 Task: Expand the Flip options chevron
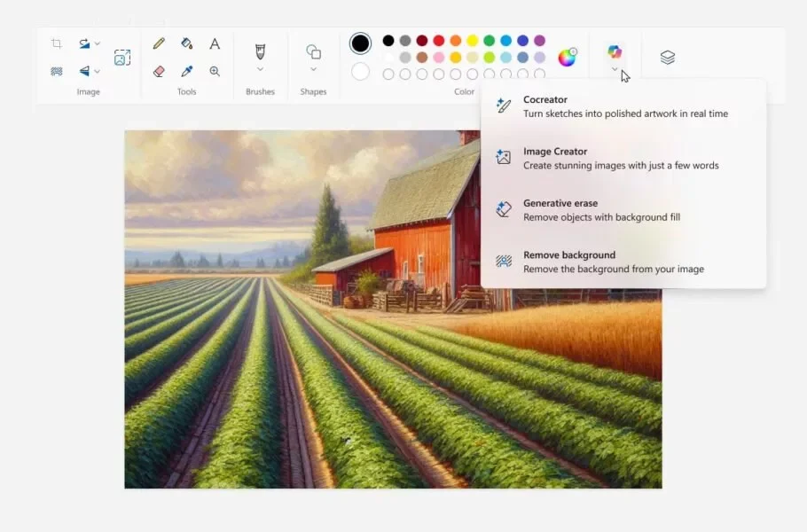click(x=97, y=71)
